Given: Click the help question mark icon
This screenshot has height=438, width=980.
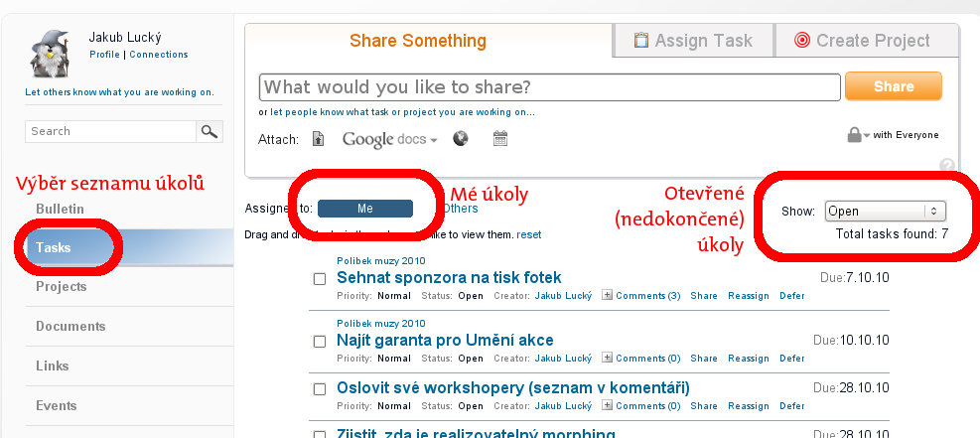Looking at the screenshot, I should pyautogui.click(x=947, y=166).
